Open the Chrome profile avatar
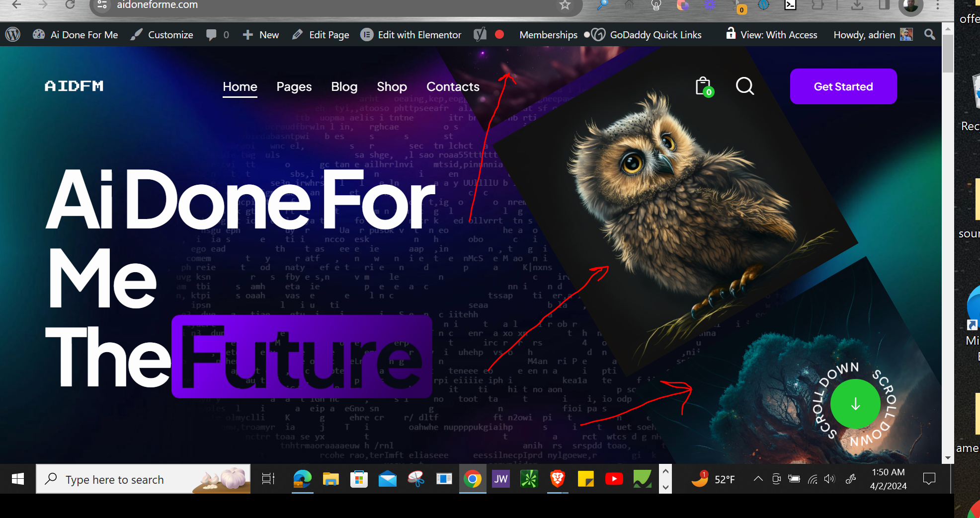The width and height of the screenshot is (980, 518). click(x=910, y=6)
